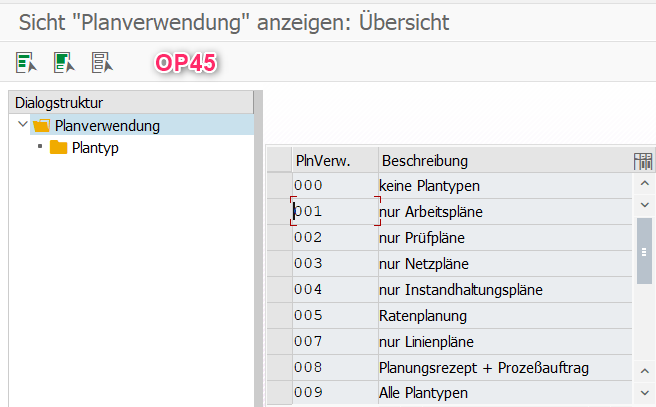This screenshot has width=656, height=407.
Task: Select the 'nur Instandhaltungspläne' description cell
Action: (x=461, y=290)
